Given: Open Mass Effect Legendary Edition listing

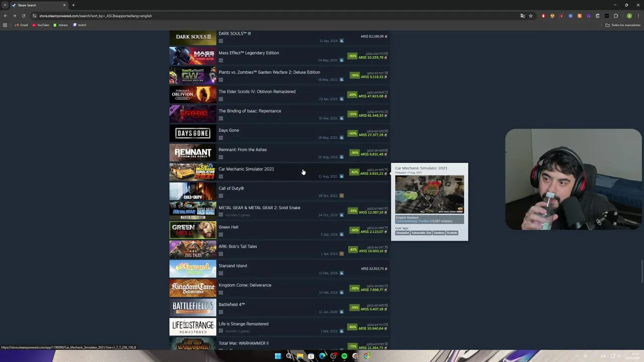Looking at the screenshot, I should [x=279, y=56].
